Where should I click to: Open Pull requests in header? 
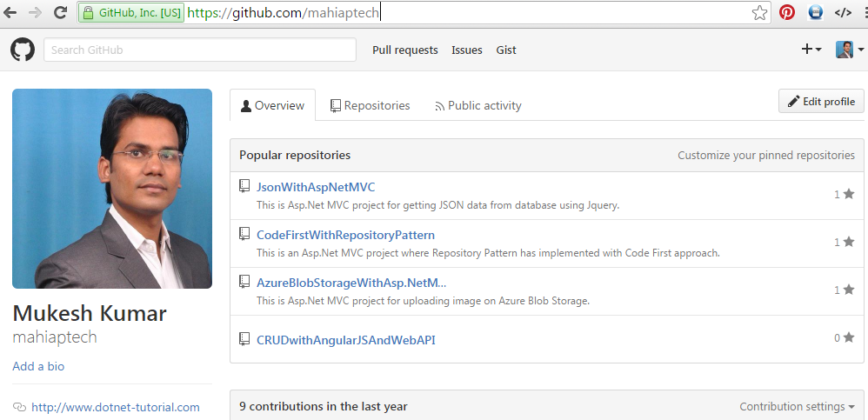pos(405,50)
